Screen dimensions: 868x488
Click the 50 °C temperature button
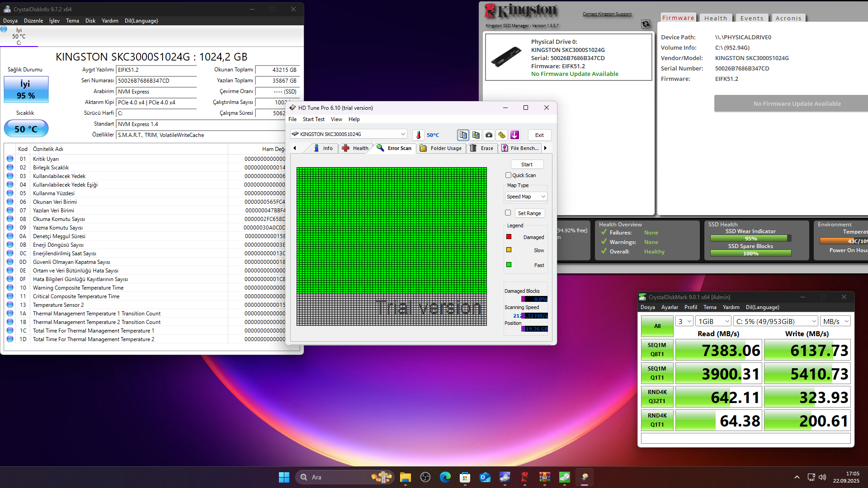26,129
